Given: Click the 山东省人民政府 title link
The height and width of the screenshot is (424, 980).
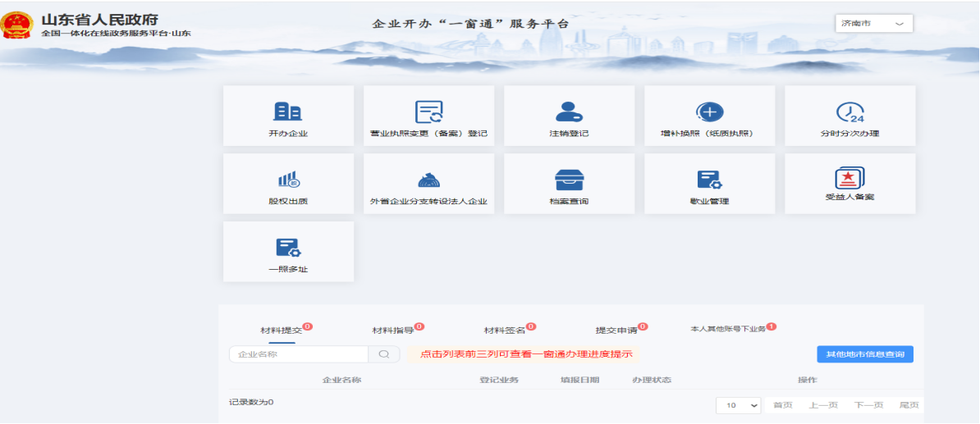Looking at the screenshot, I should pos(100,19).
